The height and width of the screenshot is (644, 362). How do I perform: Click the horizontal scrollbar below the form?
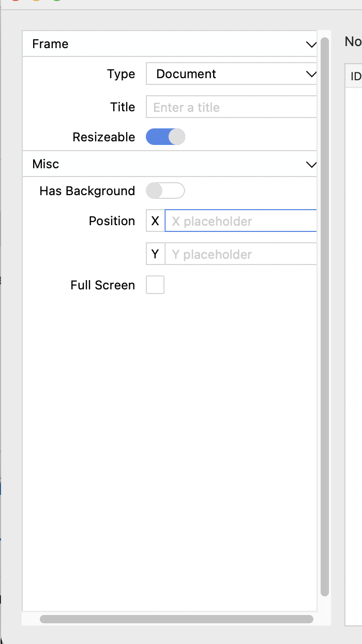pyautogui.click(x=176, y=619)
